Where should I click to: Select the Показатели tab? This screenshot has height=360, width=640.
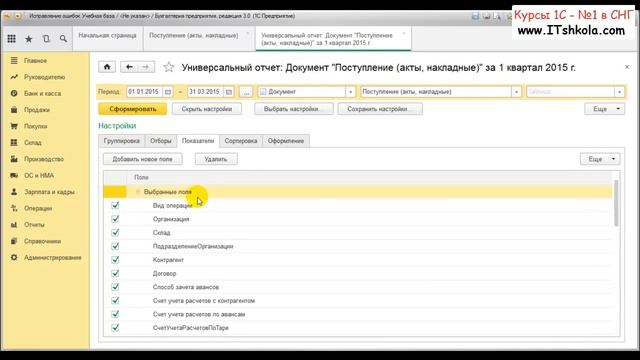coord(198,141)
